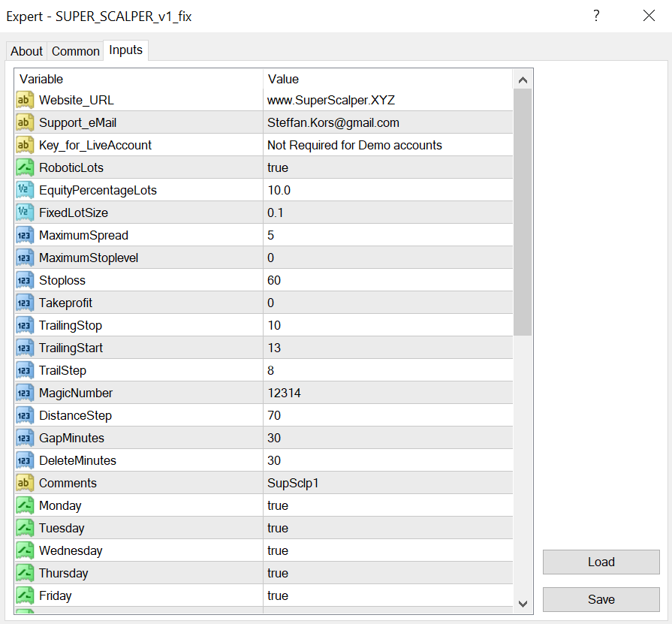Click the string icon beside Website_URL

pyautogui.click(x=25, y=100)
